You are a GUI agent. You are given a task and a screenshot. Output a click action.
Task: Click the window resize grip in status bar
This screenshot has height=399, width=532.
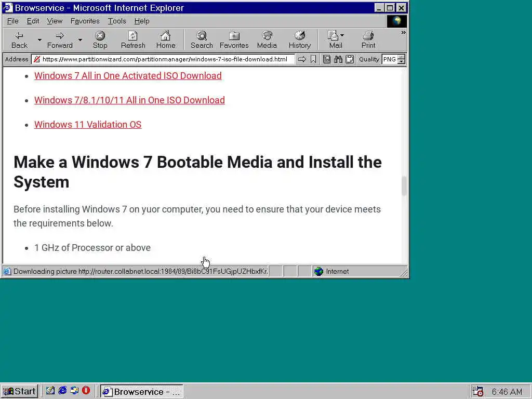(x=404, y=273)
